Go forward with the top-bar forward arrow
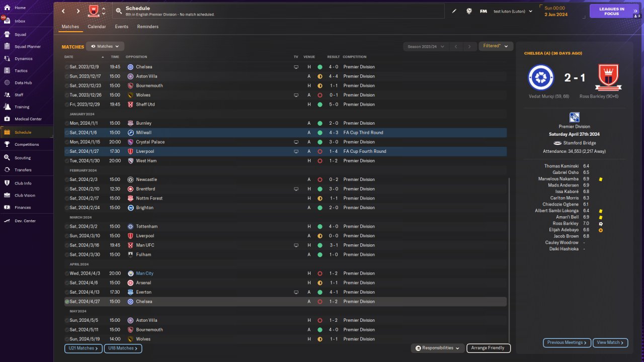The image size is (644, 362). (78, 11)
